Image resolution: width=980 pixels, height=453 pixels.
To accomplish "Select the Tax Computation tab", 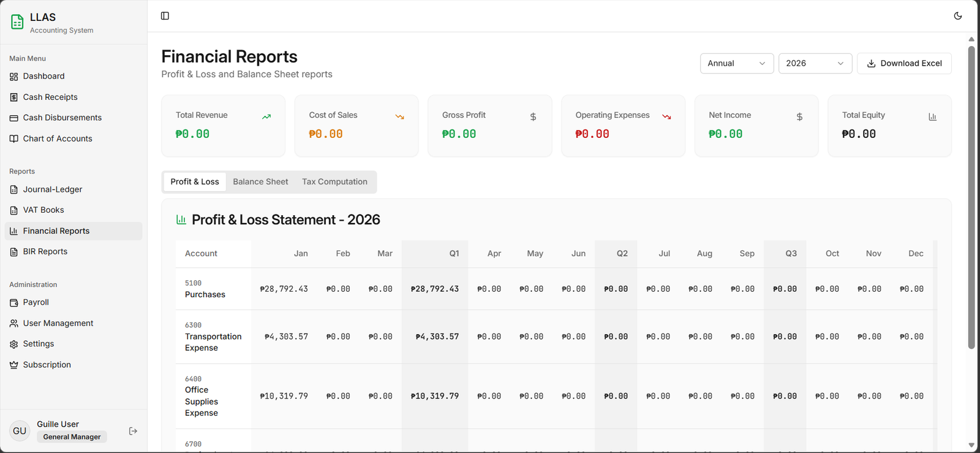I will pos(334,181).
